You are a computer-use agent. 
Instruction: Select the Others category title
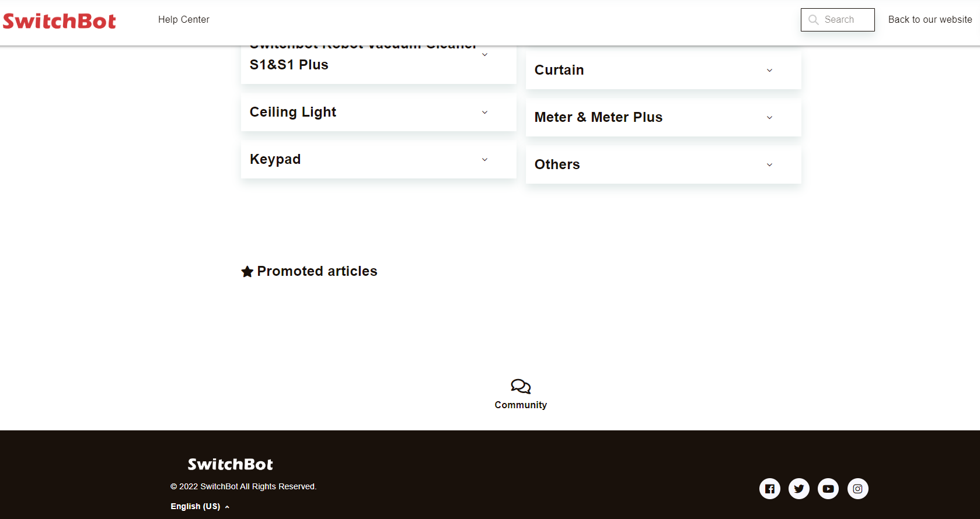(557, 164)
